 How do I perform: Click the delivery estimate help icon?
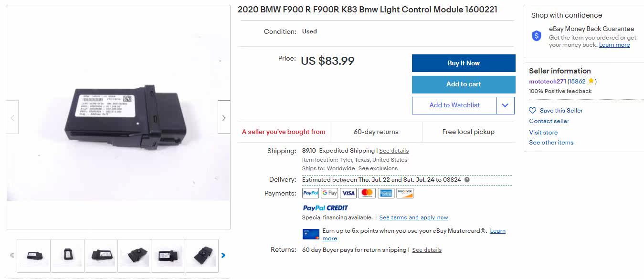point(467,180)
